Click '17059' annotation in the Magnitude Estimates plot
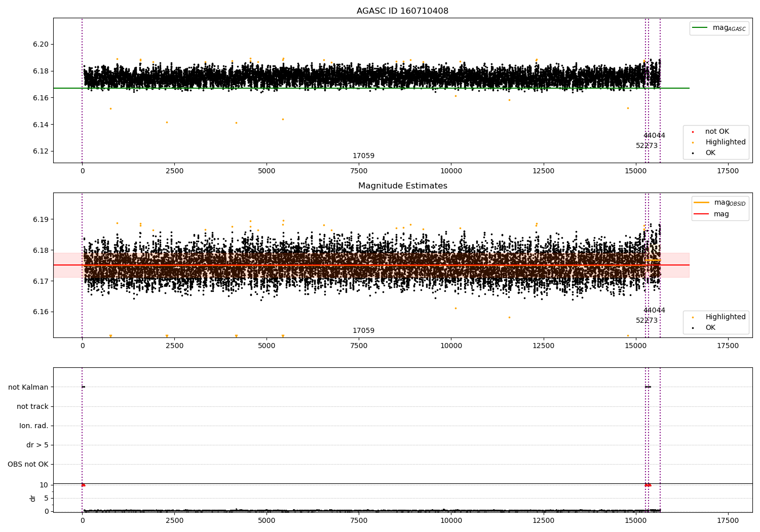Screen dimensions: 760x532 pyautogui.click(x=363, y=331)
